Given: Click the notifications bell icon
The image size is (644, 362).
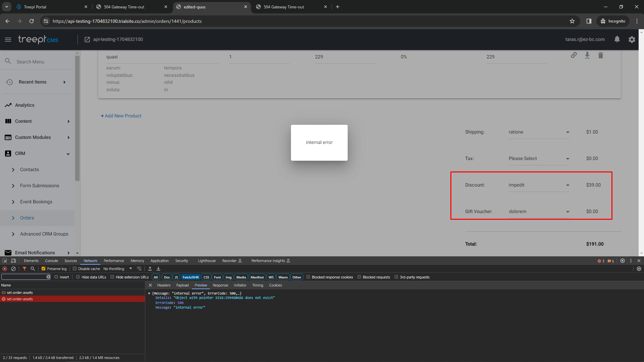Looking at the screenshot, I should point(617,39).
